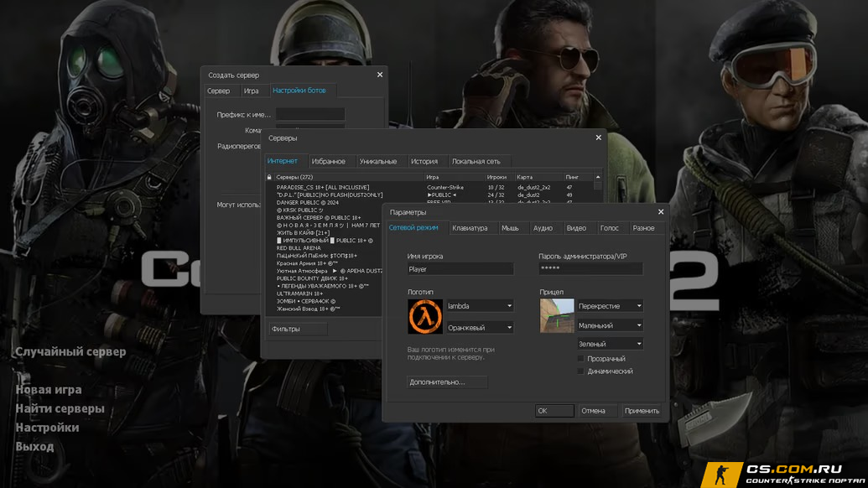Open the Зеленый crosshair color dropdown
Image resolution: width=868 pixels, height=488 pixels.
(x=610, y=344)
